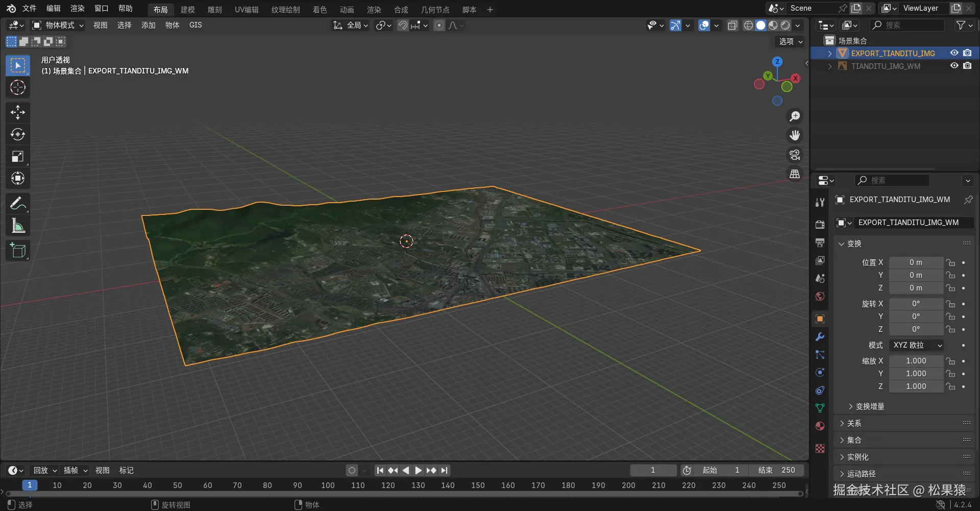Viewport: 980px width, 511px height.
Task: Pick the Add Cube tool
Action: point(18,251)
